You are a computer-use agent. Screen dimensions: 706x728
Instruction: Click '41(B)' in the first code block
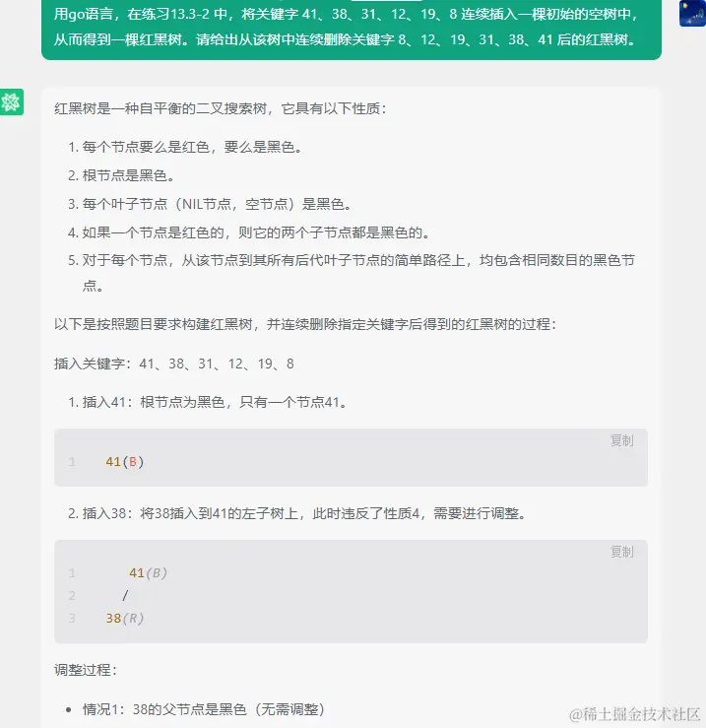coord(125,461)
